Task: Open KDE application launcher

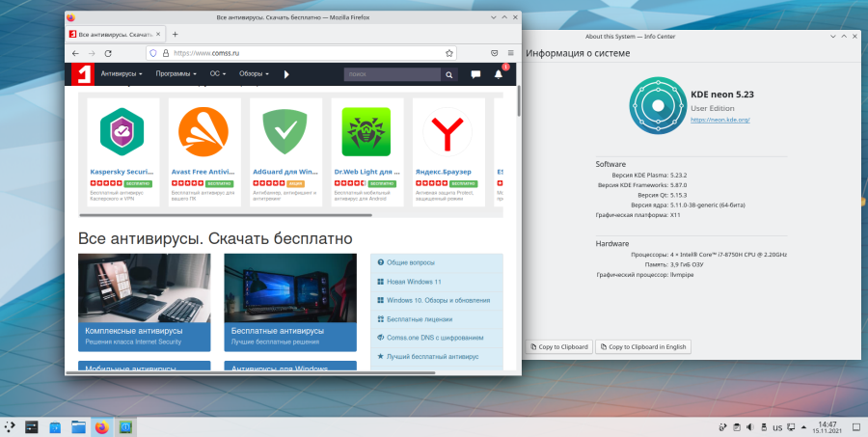Action: click(10, 427)
